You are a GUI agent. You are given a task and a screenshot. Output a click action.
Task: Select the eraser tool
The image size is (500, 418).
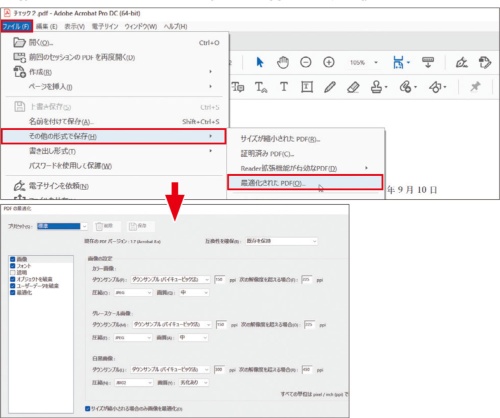pos(353,87)
